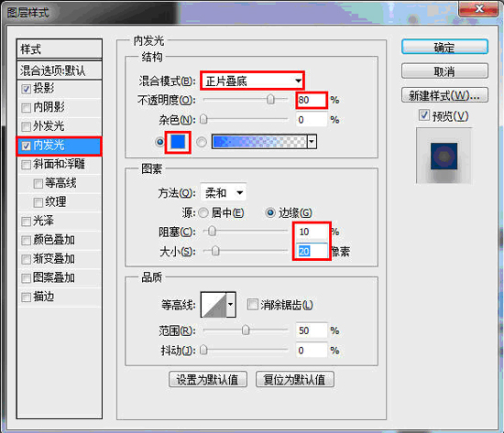Click the layer style preview thumbnail

pyautogui.click(x=444, y=156)
